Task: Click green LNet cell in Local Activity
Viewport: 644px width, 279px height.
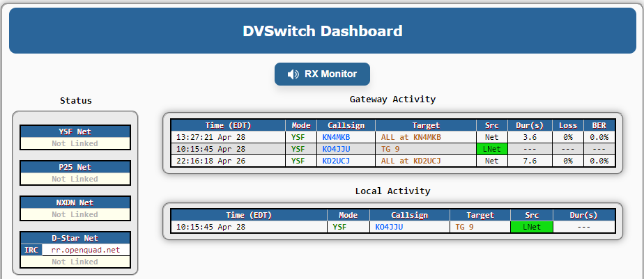Action: (x=532, y=227)
